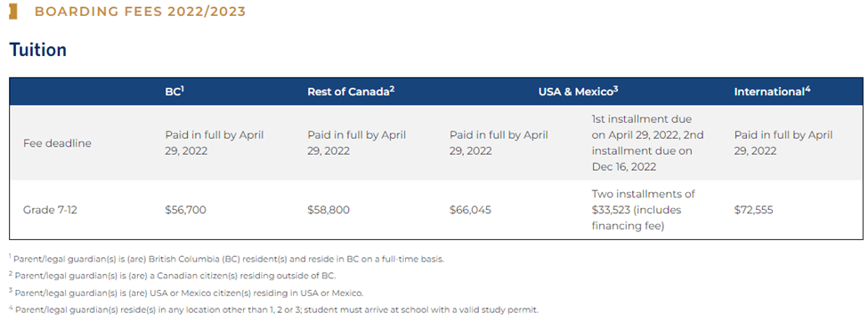Select the $56,700 BC tuition amount
This screenshot has height=321, width=868.
(185, 210)
